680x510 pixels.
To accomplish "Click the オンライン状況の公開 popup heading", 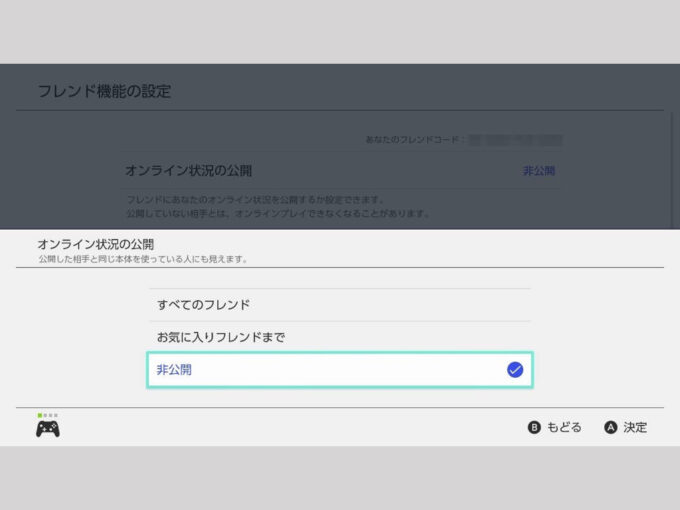I will click(x=95, y=244).
